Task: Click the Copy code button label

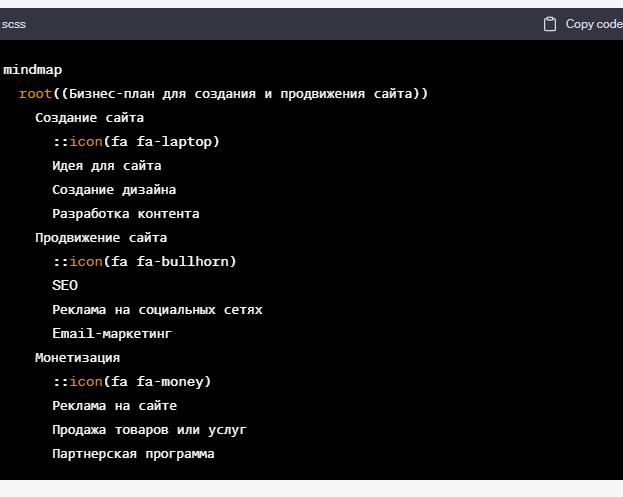Action: pyautogui.click(x=594, y=24)
